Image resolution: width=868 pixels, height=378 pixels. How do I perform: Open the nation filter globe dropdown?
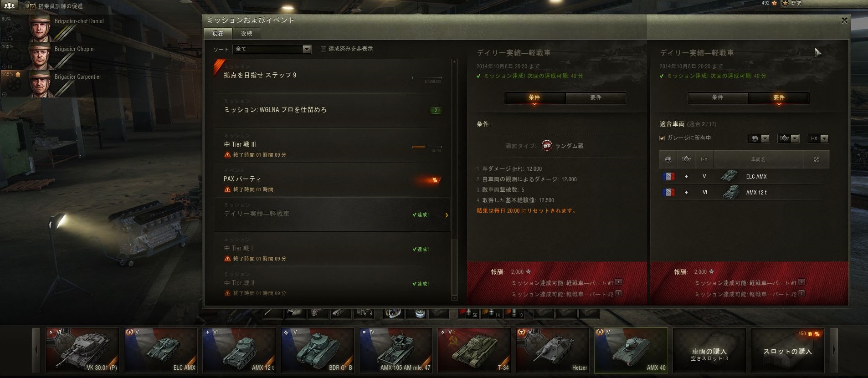click(759, 138)
